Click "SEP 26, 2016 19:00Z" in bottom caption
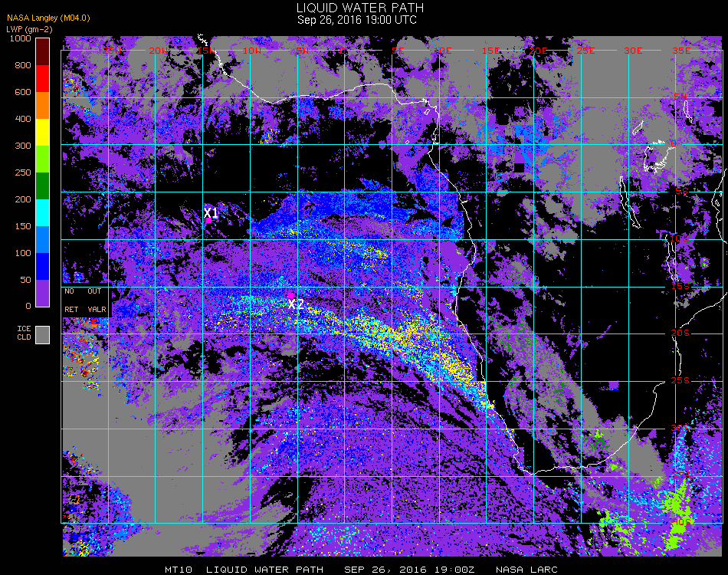728x575 pixels. coord(409,570)
